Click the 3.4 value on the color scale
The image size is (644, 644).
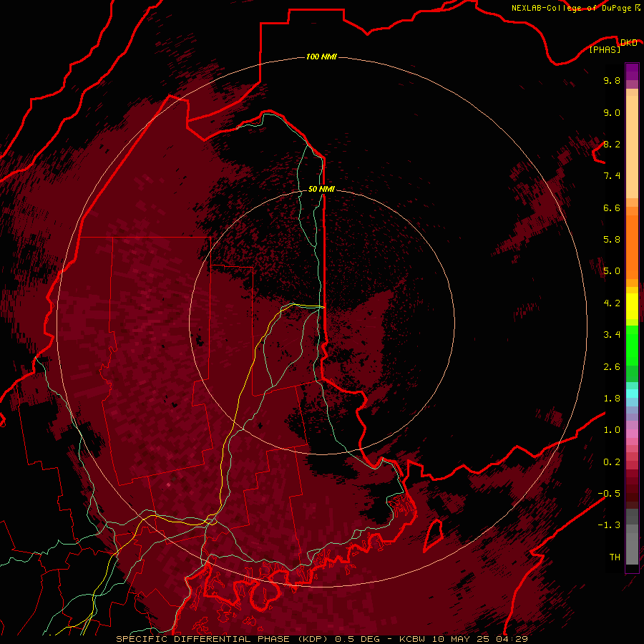coord(612,335)
